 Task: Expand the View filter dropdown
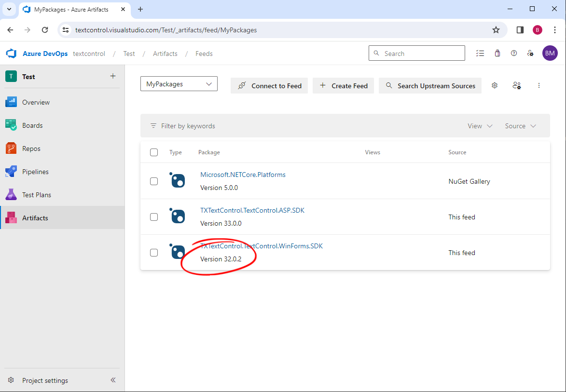(x=480, y=126)
